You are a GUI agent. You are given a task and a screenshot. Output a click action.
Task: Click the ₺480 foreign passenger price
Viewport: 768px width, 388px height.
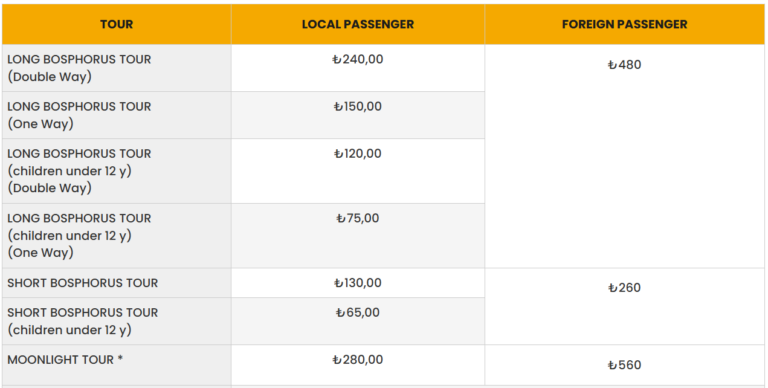coord(624,65)
